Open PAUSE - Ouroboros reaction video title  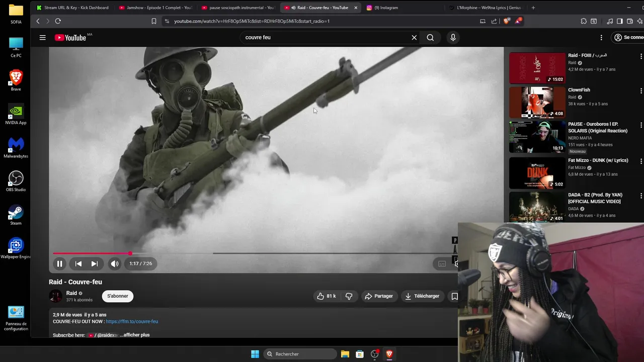(598, 127)
